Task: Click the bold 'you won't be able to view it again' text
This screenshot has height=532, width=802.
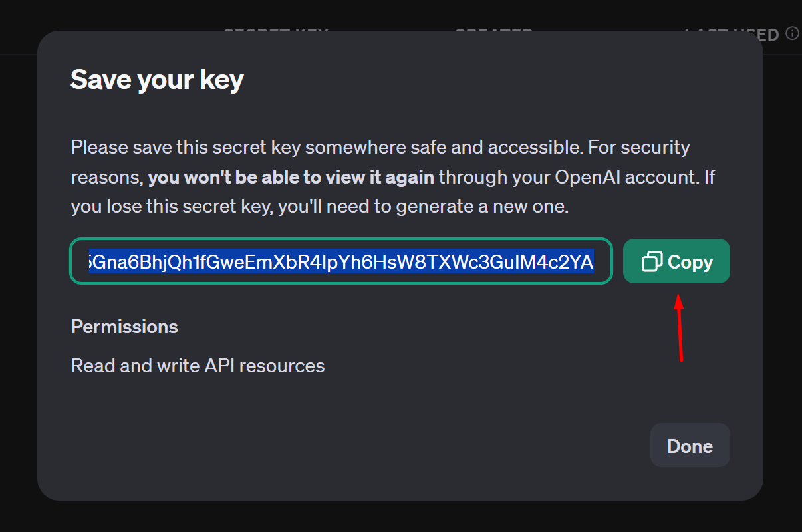Action: click(291, 178)
